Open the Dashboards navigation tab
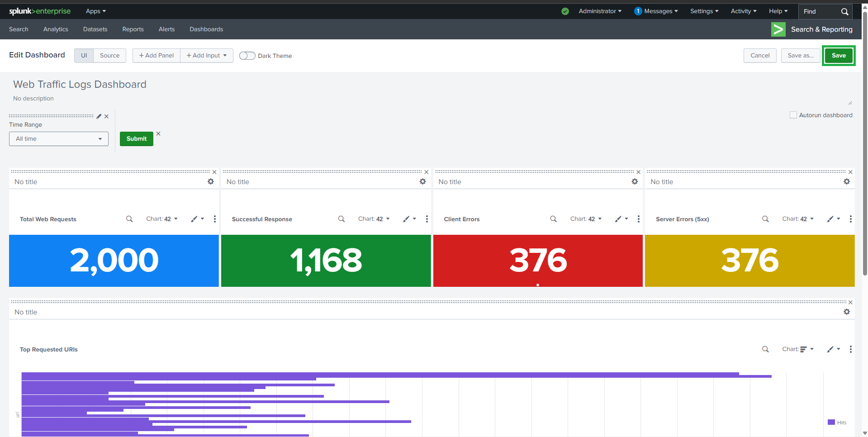 206,29
